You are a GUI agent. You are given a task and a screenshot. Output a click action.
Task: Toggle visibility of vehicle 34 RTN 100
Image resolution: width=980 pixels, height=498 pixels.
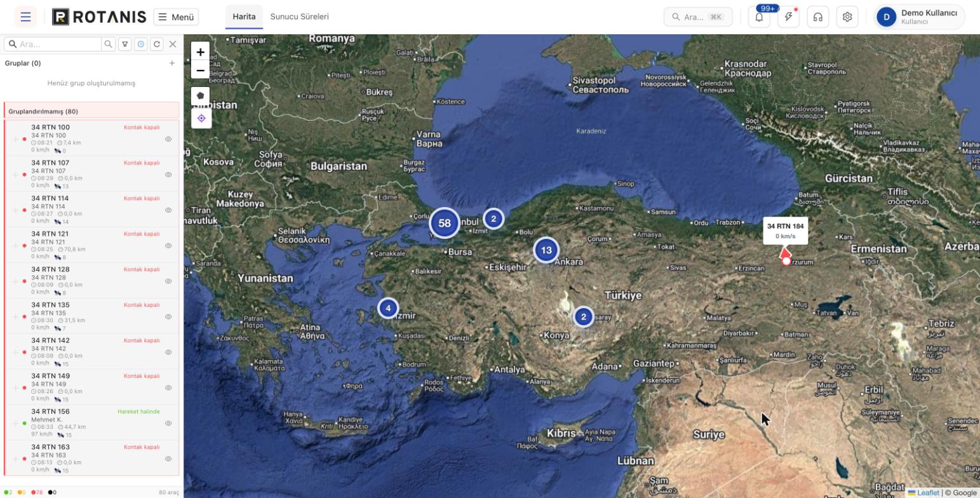click(168, 138)
